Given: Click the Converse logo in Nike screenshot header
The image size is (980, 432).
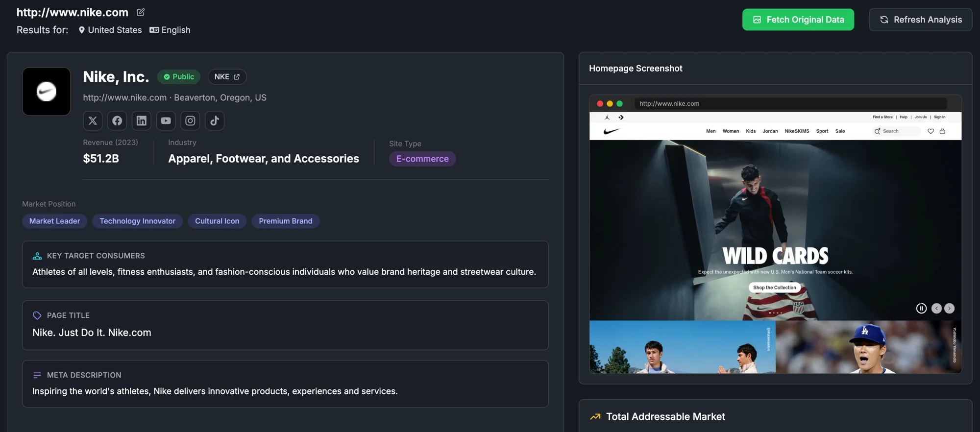Looking at the screenshot, I should click(x=621, y=118).
